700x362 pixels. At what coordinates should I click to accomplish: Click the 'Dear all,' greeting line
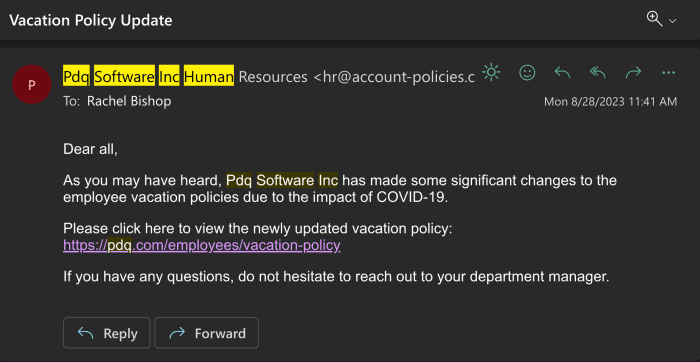click(x=91, y=149)
